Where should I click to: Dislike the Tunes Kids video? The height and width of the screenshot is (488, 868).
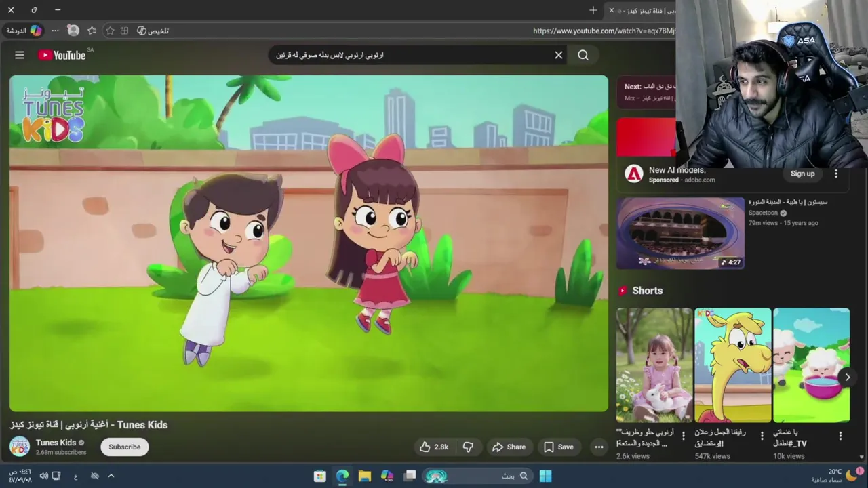pyautogui.click(x=468, y=447)
